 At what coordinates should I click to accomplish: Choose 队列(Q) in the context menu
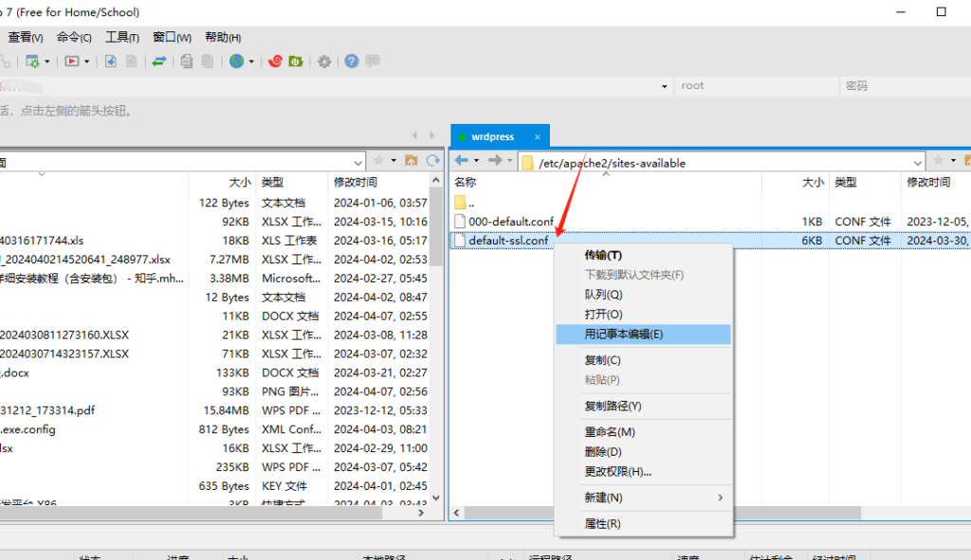pyautogui.click(x=644, y=295)
